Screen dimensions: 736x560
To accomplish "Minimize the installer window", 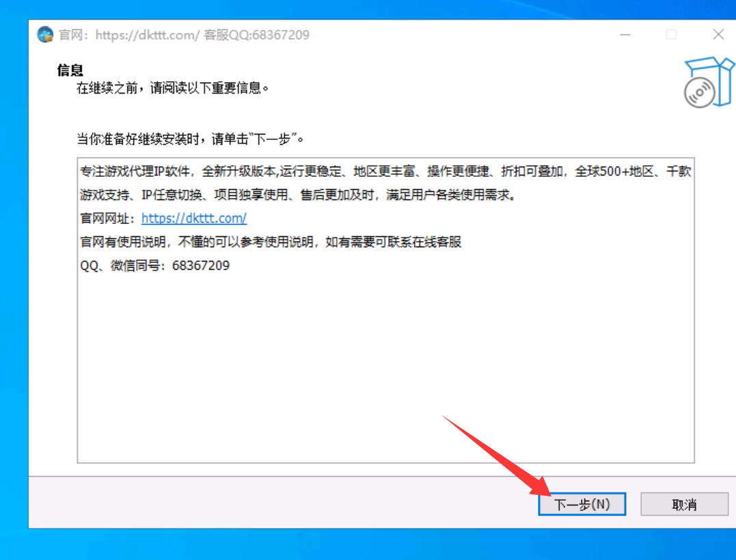I will [x=625, y=34].
